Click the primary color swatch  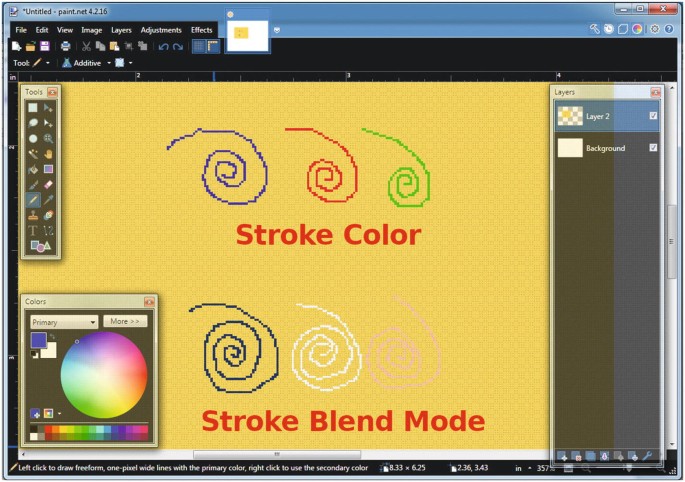click(38, 340)
